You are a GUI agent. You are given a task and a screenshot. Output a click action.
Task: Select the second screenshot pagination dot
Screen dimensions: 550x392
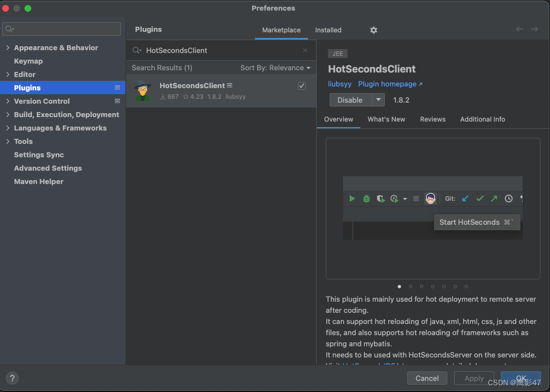coord(411,286)
